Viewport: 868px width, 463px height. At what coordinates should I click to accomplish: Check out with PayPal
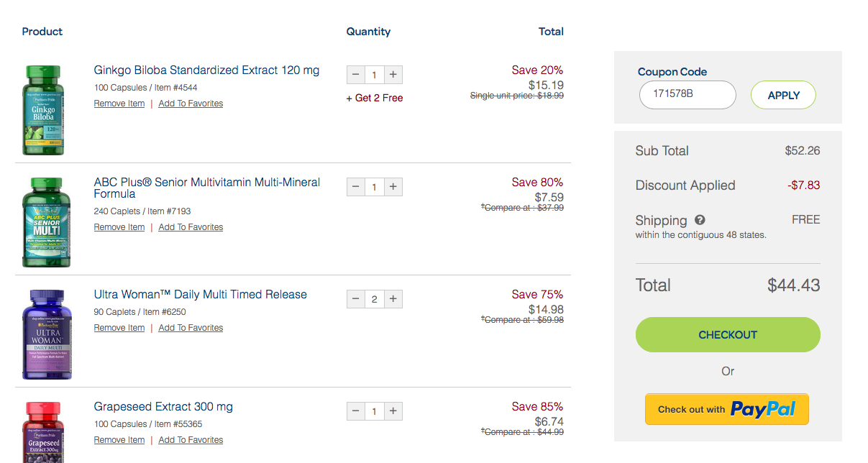pos(726,409)
